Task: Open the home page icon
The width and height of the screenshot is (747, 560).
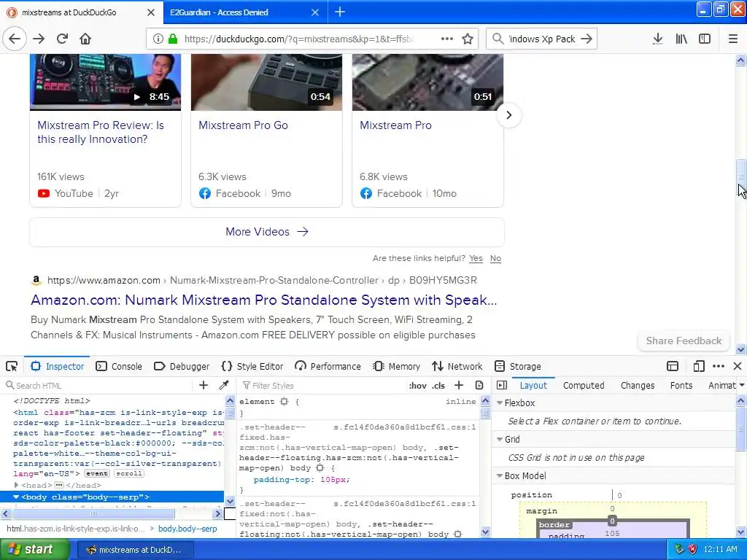Action: [85, 39]
